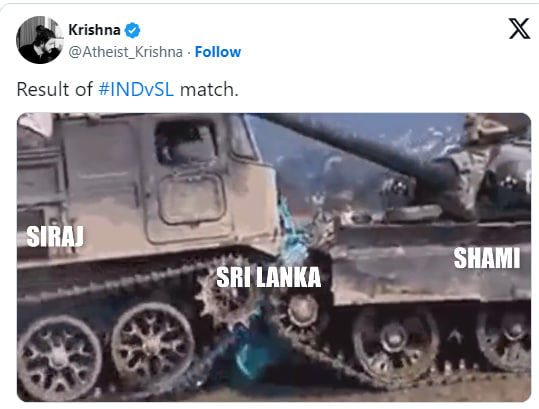This screenshot has height=409, width=539.
Task: Click the X logo icon
Action: (519, 29)
